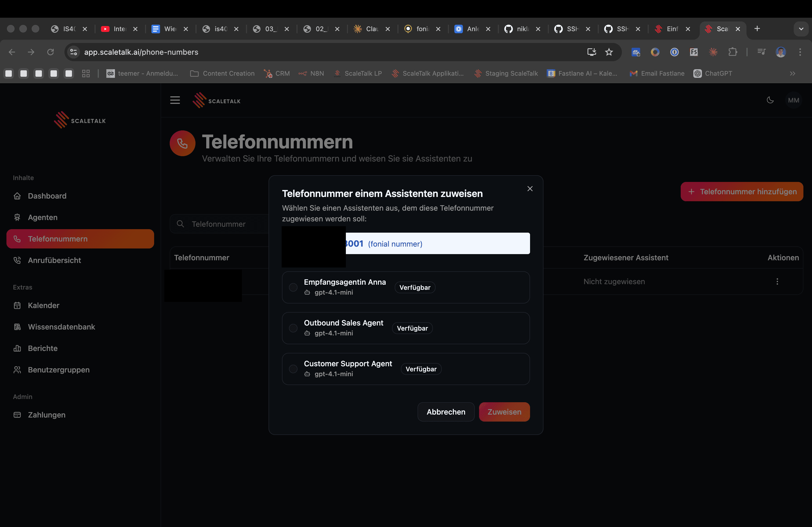Open the ScaleTalk Applikati... bookmark
Screen dimensions: 812x527
pyautogui.click(x=428, y=73)
